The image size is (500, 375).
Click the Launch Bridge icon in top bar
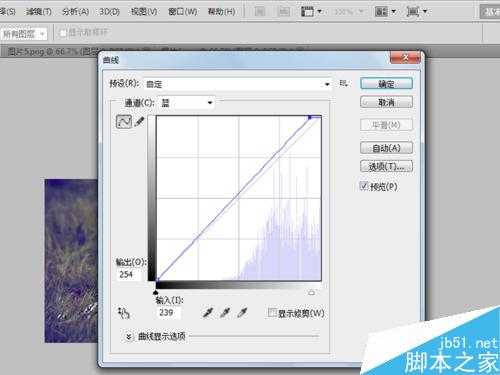pos(260,12)
